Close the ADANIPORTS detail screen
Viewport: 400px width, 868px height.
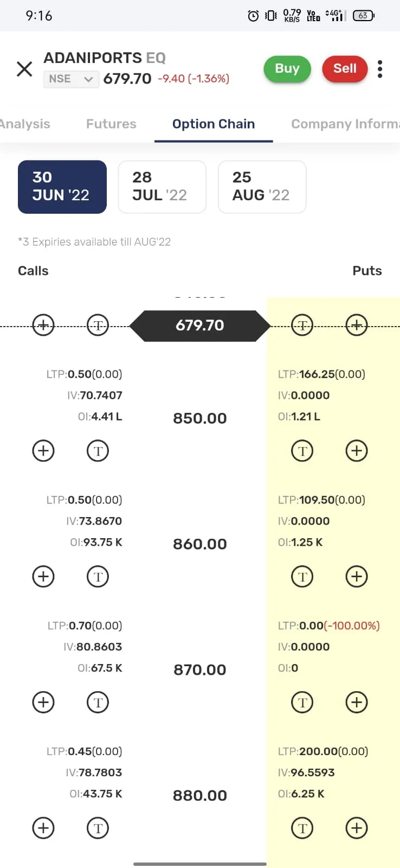[24, 69]
